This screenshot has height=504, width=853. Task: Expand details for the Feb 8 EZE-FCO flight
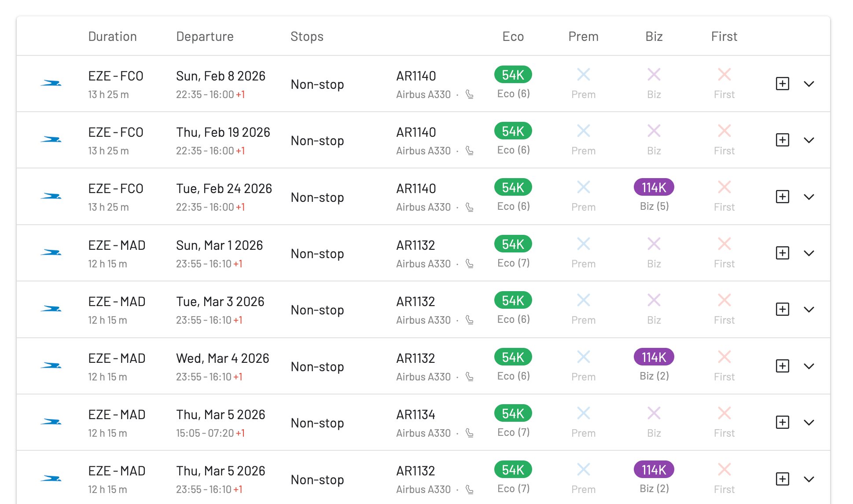pyautogui.click(x=809, y=84)
